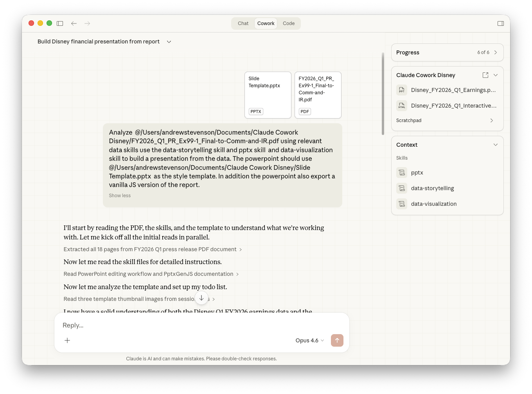Image resolution: width=532 pixels, height=394 pixels.
Task: Open the data-visualization skill
Action: click(433, 204)
